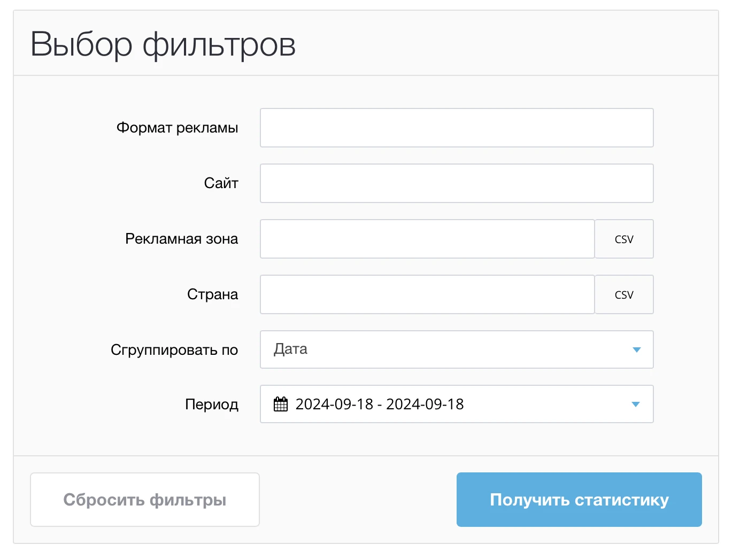Click the Страна label
This screenshot has height=560, width=740.
point(212,294)
